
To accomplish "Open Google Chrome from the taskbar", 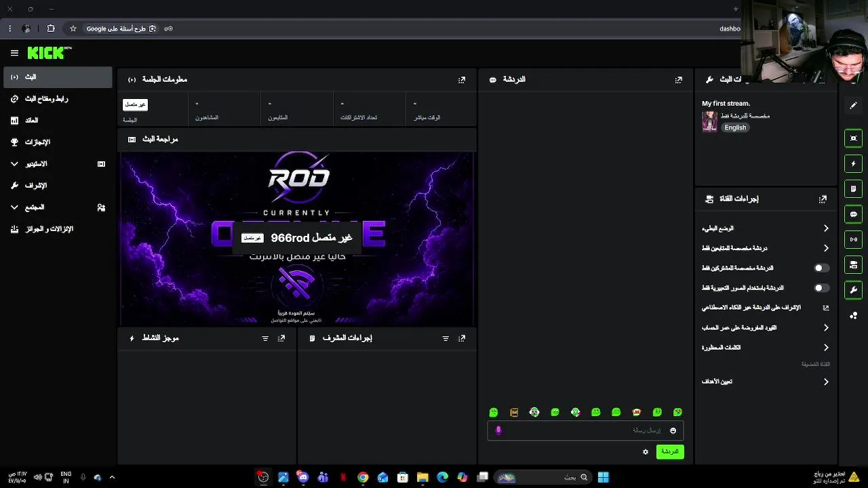I will [363, 477].
